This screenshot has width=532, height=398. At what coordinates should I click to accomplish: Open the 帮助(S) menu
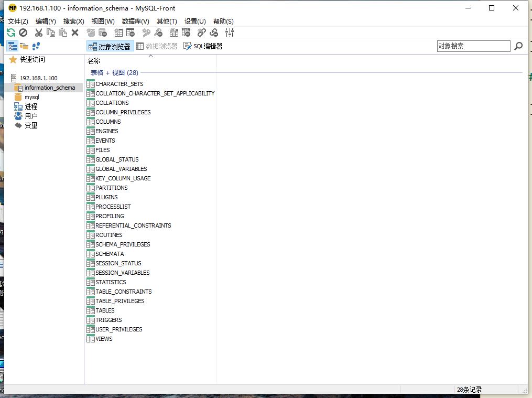coord(223,21)
